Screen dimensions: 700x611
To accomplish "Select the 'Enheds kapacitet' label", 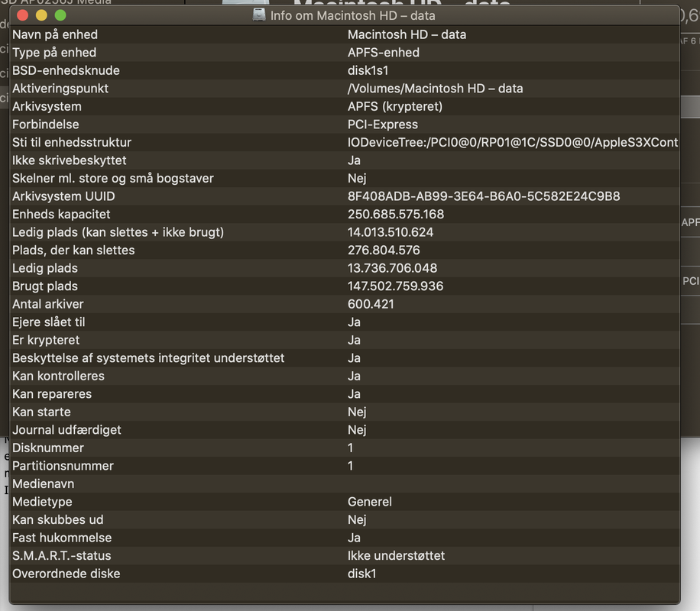I will tap(61, 214).
